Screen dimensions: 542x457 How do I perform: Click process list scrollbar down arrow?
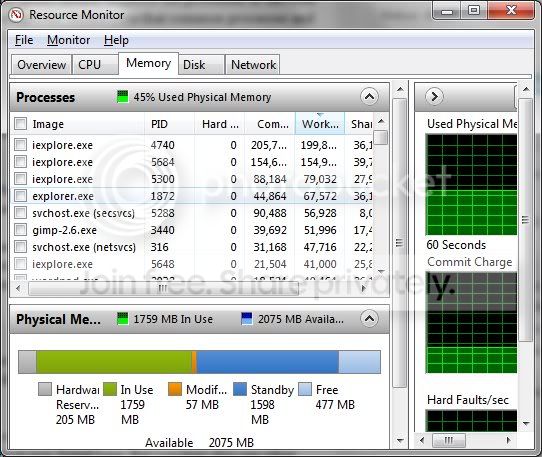click(x=381, y=272)
